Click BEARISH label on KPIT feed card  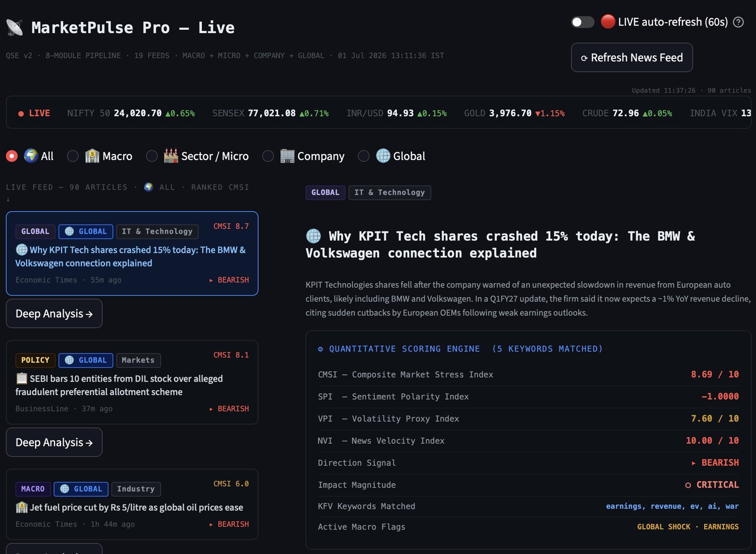click(x=229, y=280)
